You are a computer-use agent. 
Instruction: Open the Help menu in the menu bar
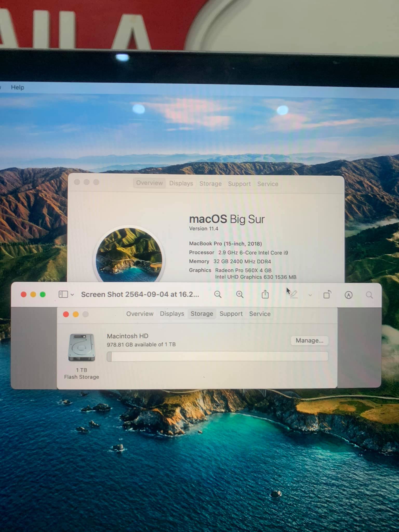coord(17,87)
